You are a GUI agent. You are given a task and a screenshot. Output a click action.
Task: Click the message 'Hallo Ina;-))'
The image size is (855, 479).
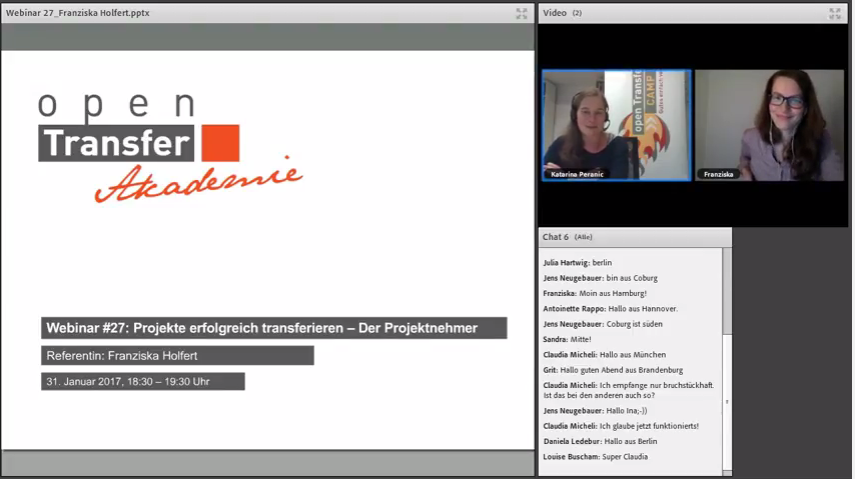595,410
